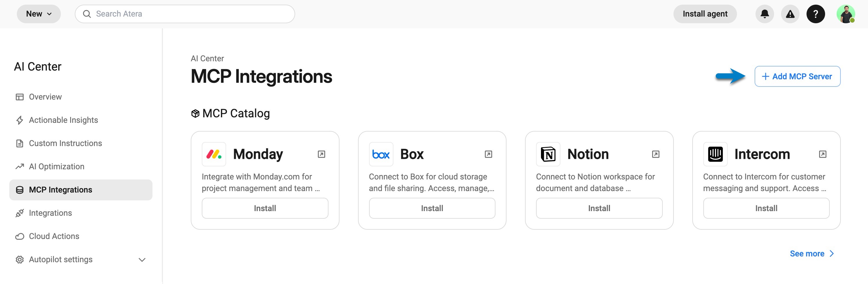The height and width of the screenshot is (284, 868).
Task: Click the Intercom card title
Action: point(762,154)
